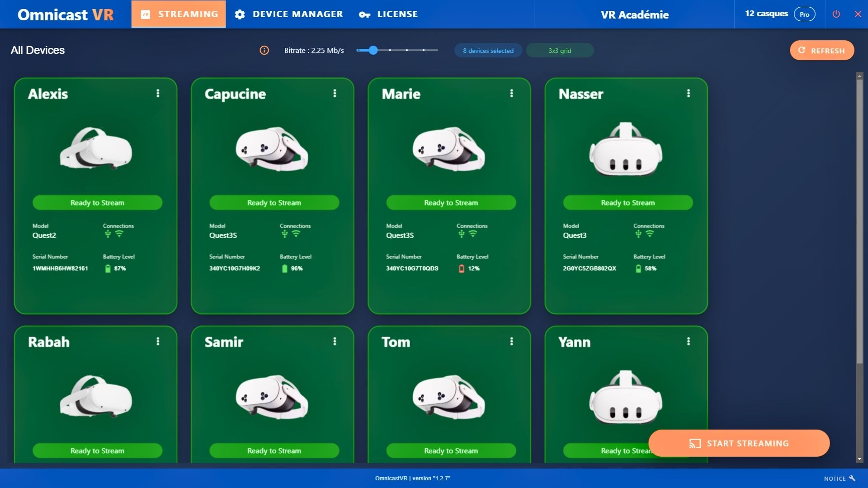This screenshot has width=868, height=488.
Task: Open Yann card options menu
Action: click(688, 341)
